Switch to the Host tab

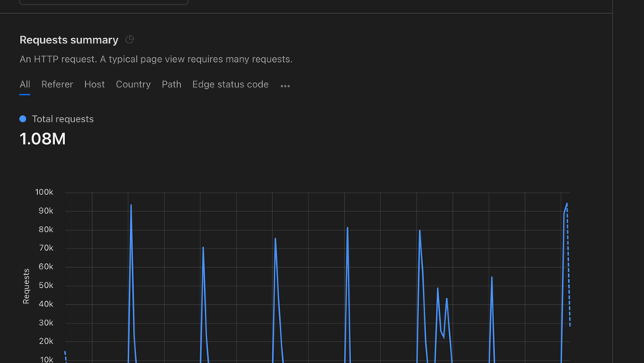[94, 84]
